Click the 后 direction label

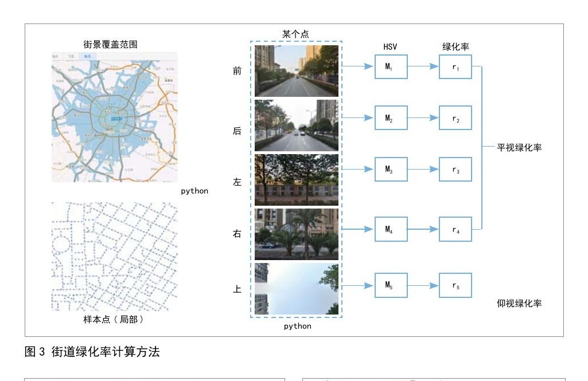(x=237, y=131)
